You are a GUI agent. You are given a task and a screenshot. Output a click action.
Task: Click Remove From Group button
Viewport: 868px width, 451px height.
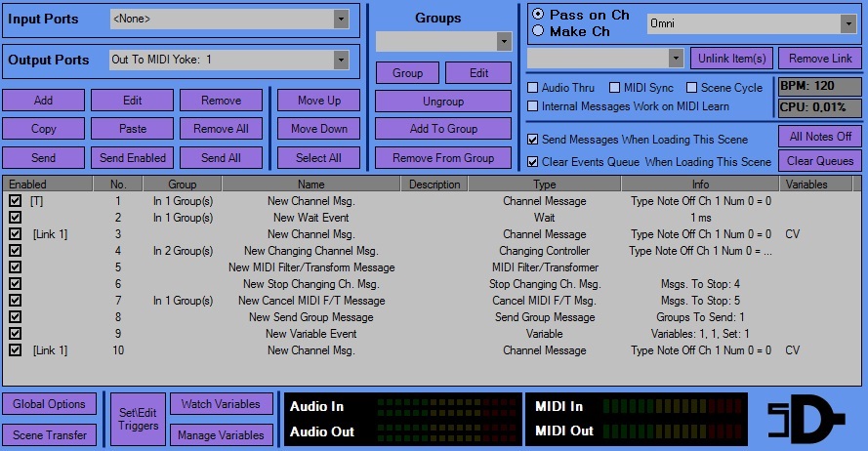[x=443, y=158]
